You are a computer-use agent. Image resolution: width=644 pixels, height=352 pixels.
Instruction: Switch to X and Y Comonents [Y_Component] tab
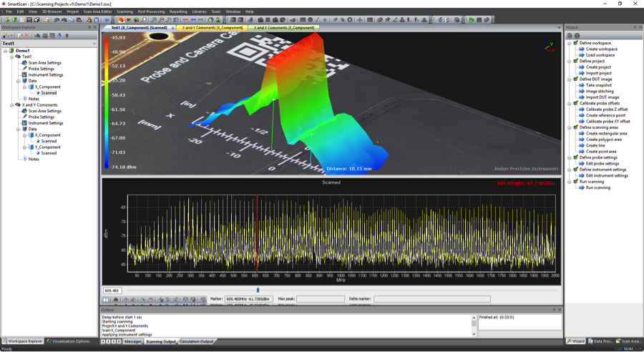pos(284,27)
